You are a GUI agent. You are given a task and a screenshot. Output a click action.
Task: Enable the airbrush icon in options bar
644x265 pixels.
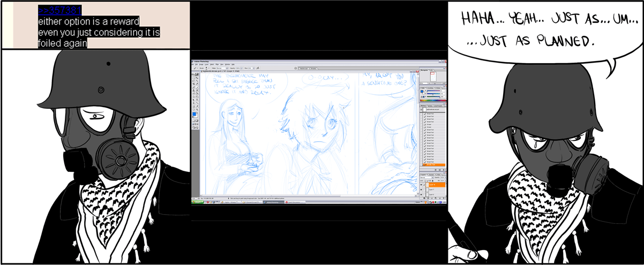pos(258,68)
